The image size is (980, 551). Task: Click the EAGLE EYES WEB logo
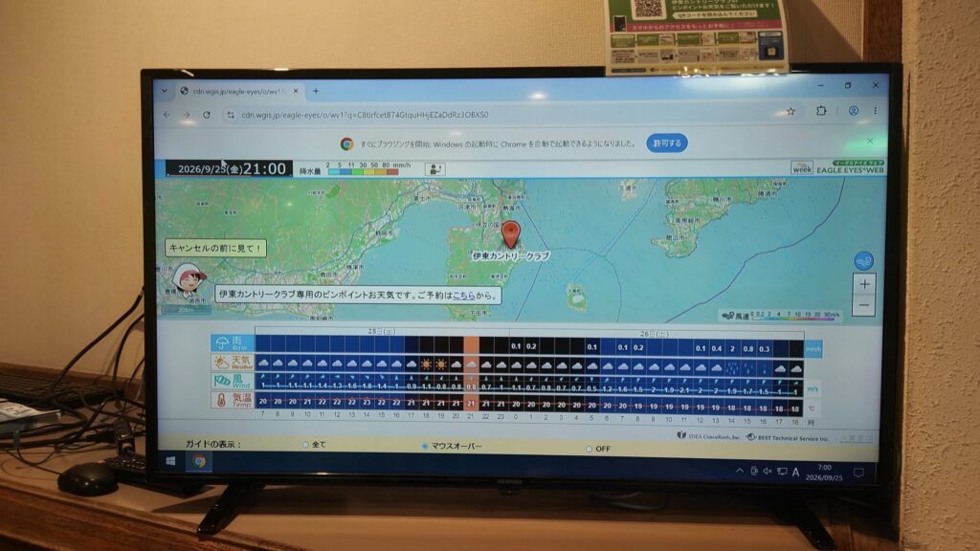(850, 166)
